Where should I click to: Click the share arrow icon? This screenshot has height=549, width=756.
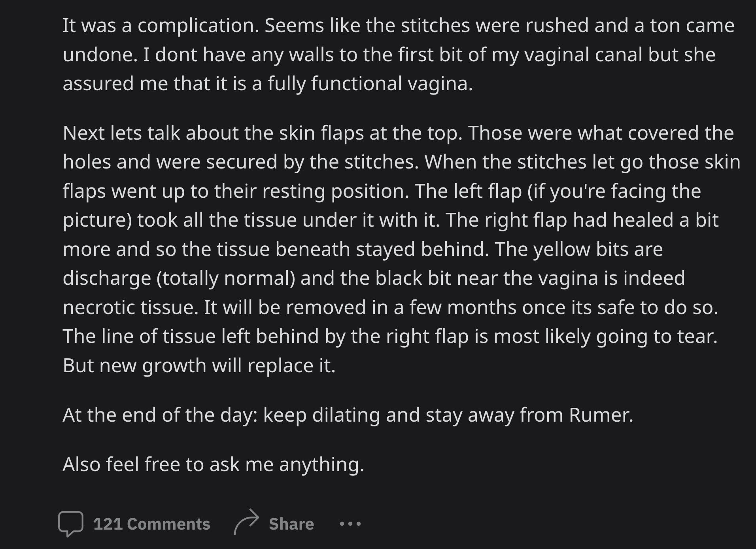(246, 522)
